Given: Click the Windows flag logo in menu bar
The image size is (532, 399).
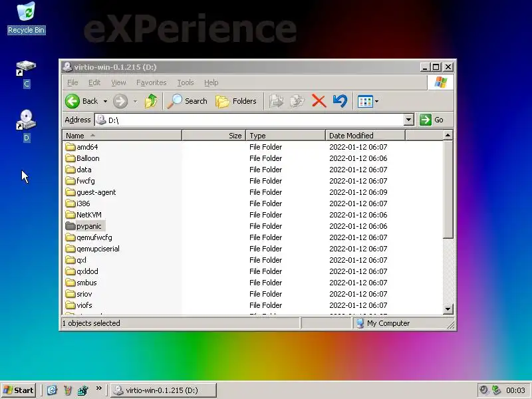Looking at the screenshot, I should click(440, 82).
